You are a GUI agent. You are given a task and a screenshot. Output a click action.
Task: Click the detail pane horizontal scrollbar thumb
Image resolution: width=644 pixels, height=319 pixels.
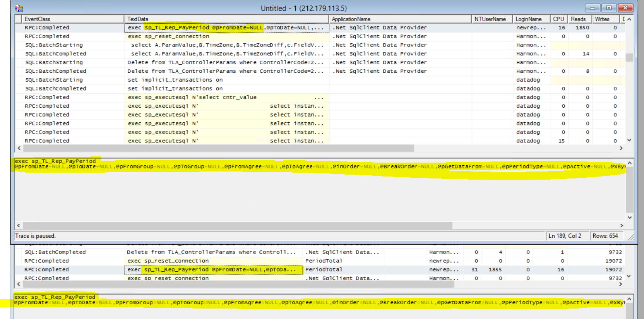pos(238,225)
